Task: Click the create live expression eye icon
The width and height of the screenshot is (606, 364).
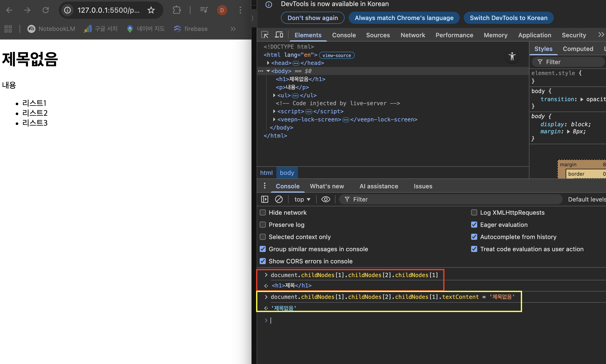Action: pos(326,199)
